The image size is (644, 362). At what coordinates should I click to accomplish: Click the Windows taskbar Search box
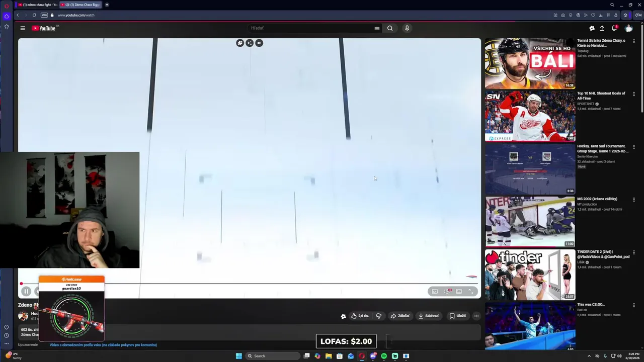pos(272,356)
